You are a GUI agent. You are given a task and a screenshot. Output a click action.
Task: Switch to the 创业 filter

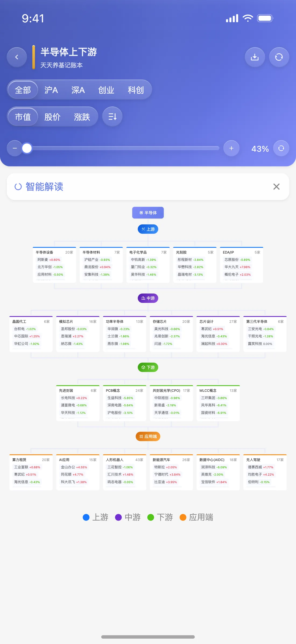point(106,90)
